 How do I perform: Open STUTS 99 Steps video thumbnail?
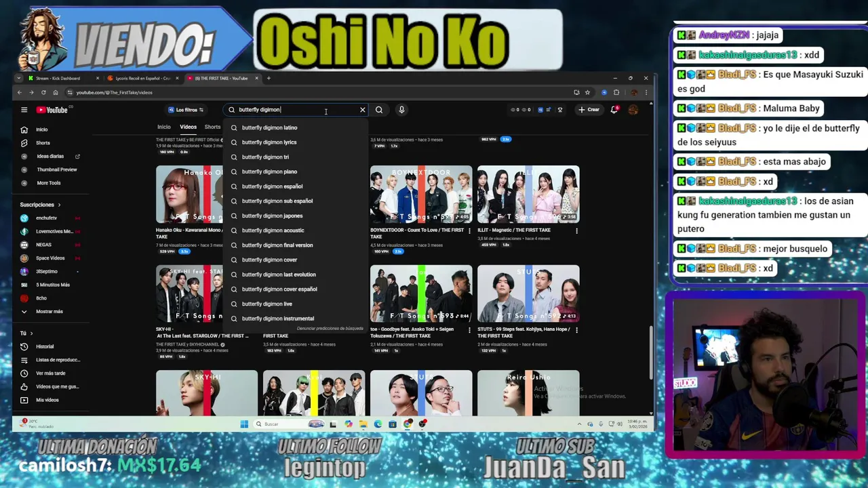(528, 293)
